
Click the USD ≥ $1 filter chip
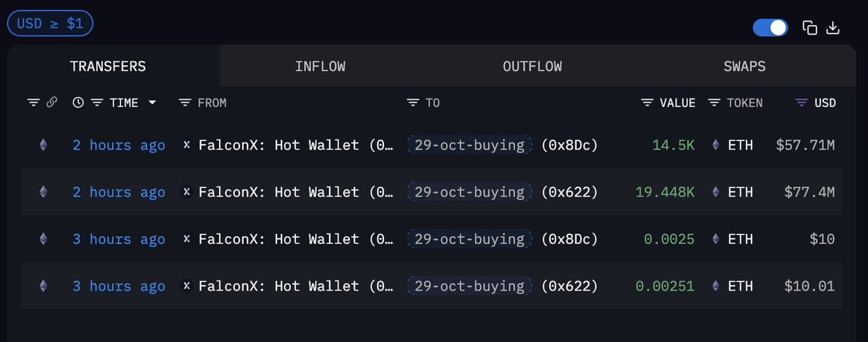[x=50, y=22]
